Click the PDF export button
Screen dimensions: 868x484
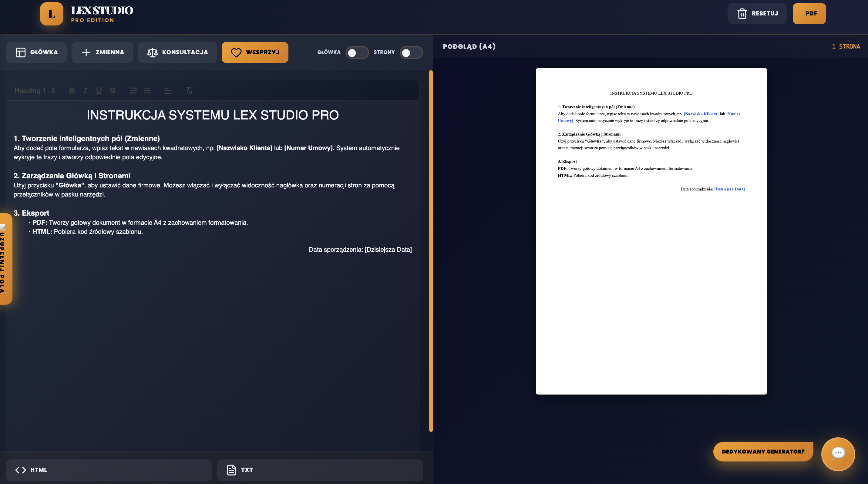[x=809, y=14]
